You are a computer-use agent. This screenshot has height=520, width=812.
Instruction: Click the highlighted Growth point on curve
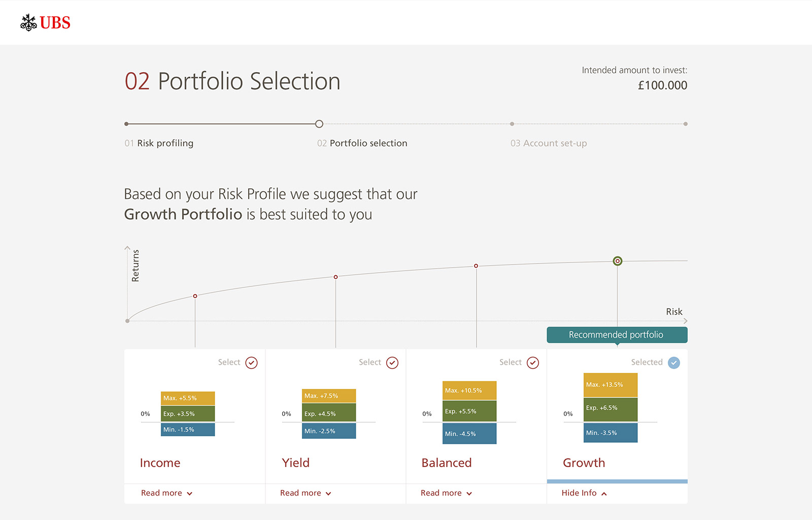[617, 261]
